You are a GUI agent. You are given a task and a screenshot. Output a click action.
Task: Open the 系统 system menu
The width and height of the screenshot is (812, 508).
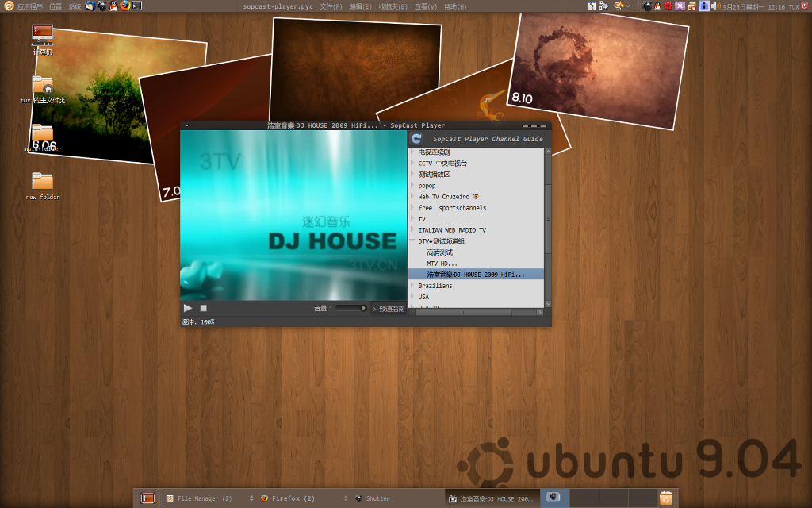75,6
